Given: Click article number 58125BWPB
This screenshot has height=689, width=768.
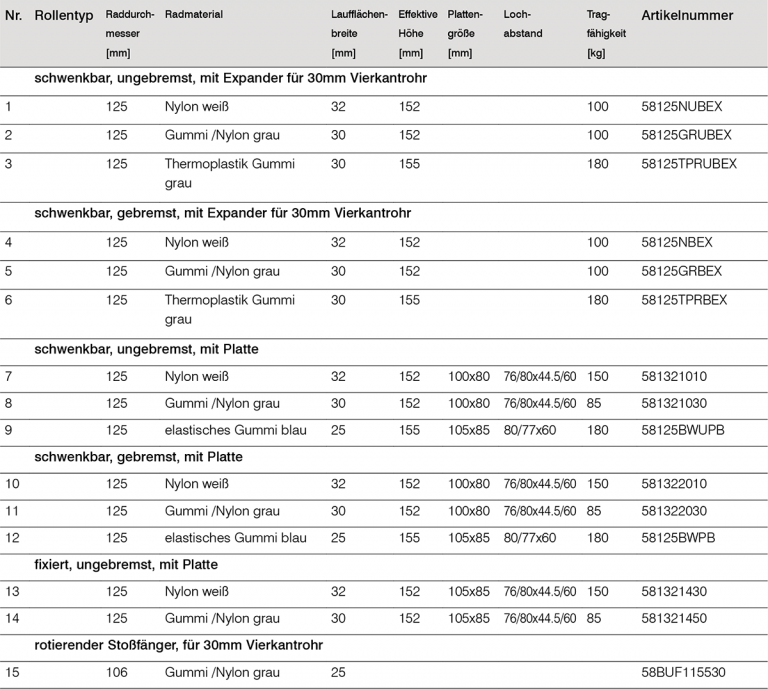Looking at the screenshot, I should tap(677, 538).
